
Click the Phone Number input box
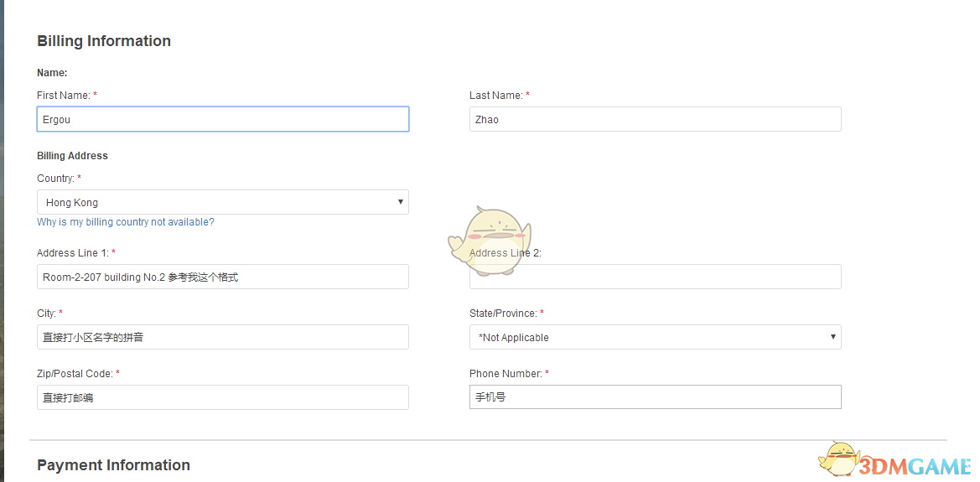[x=654, y=397]
